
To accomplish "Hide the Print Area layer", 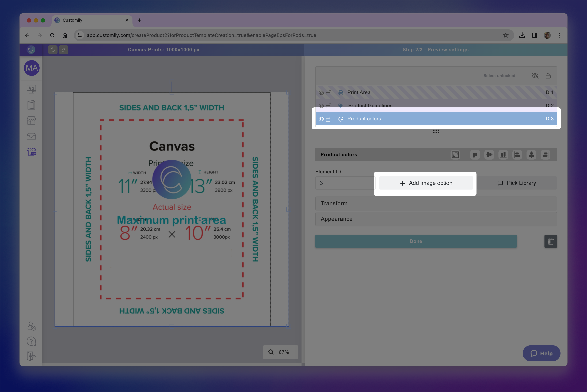I will (x=321, y=93).
